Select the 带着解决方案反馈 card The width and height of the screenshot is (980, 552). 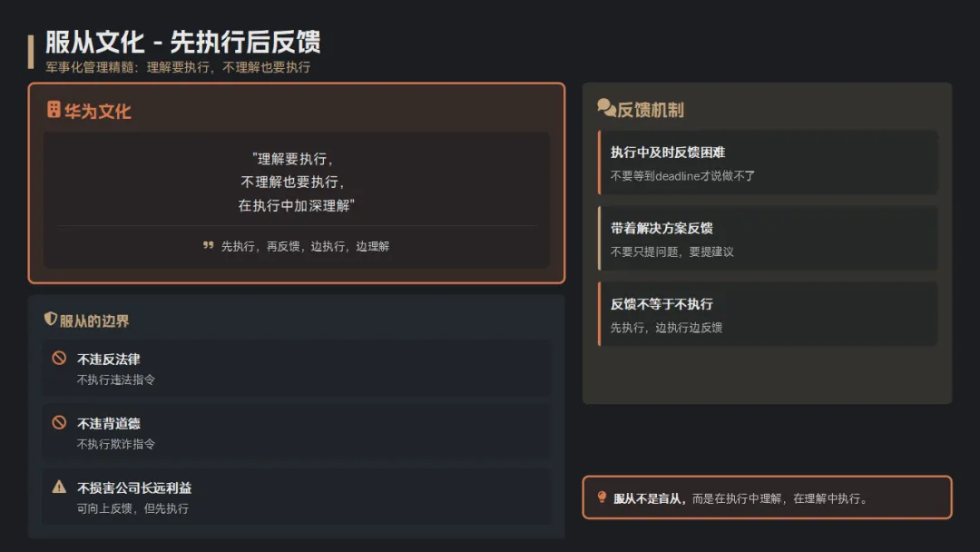pos(768,238)
